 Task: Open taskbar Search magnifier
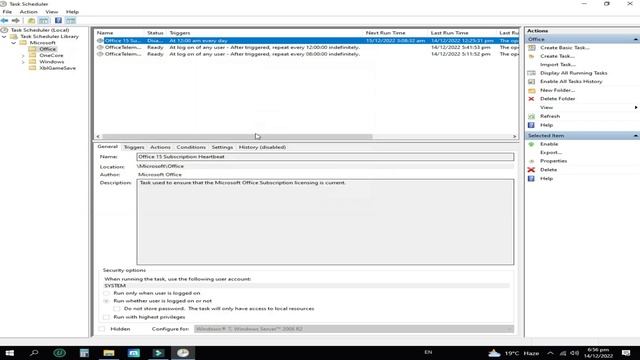coord(34,353)
